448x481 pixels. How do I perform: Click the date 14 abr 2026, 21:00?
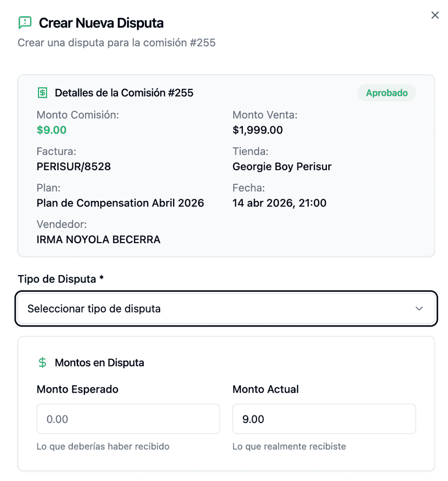pyautogui.click(x=279, y=203)
